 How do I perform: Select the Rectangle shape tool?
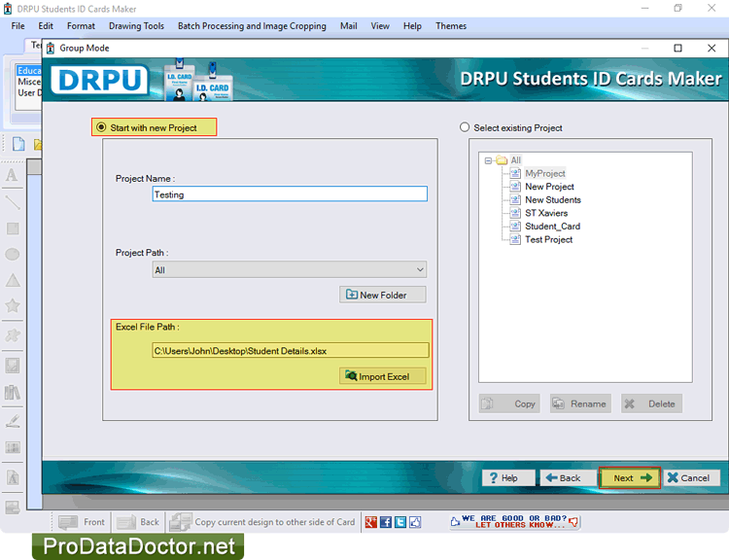[x=13, y=228]
